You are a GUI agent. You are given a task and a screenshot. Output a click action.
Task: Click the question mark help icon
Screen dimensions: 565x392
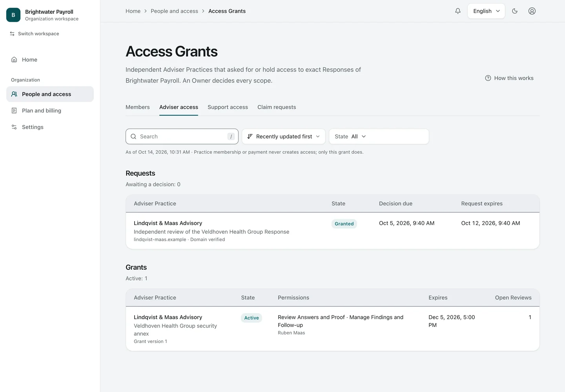(488, 78)
